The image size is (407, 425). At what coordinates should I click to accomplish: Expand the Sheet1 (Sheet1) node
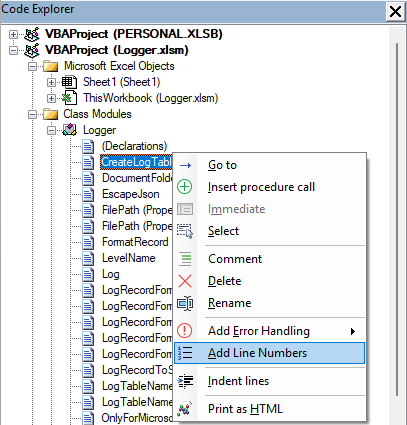(51, 82)
